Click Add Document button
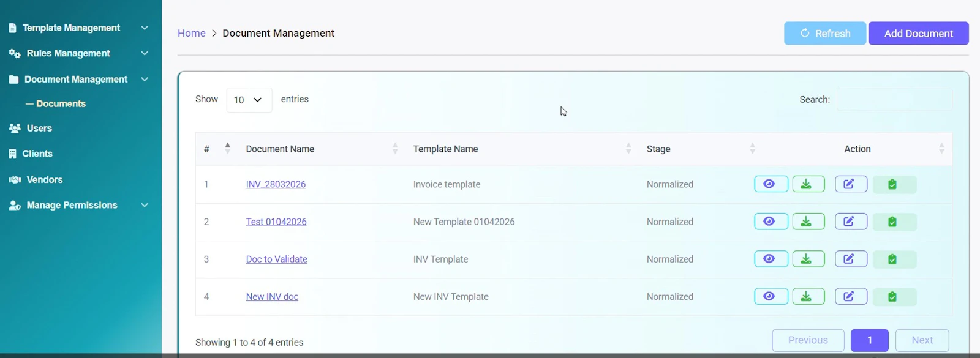This screenshot has width=980, height=358. (919, 33)
